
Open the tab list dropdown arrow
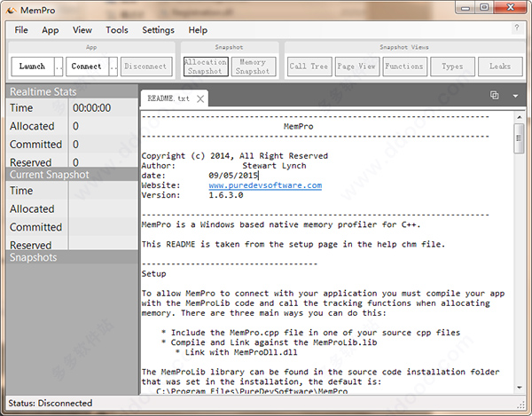[x=515, y=96]
